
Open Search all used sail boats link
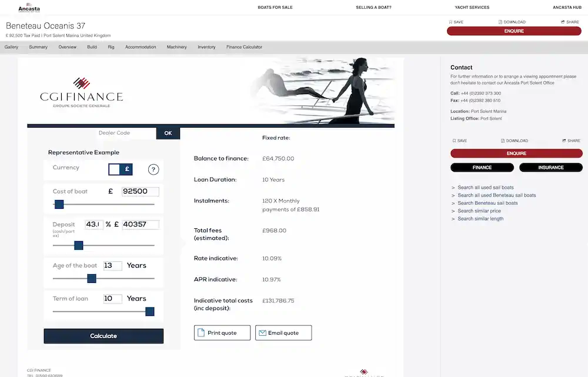coord(485,188)
